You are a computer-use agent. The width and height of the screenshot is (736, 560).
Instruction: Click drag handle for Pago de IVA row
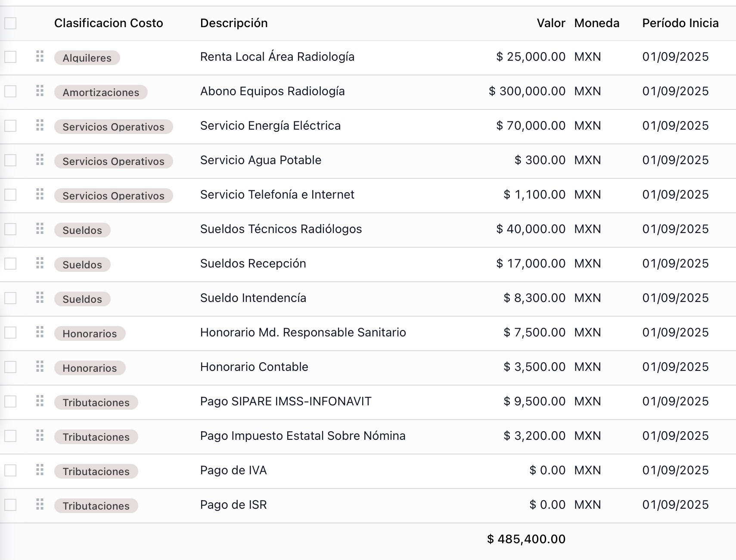point(40,470)
